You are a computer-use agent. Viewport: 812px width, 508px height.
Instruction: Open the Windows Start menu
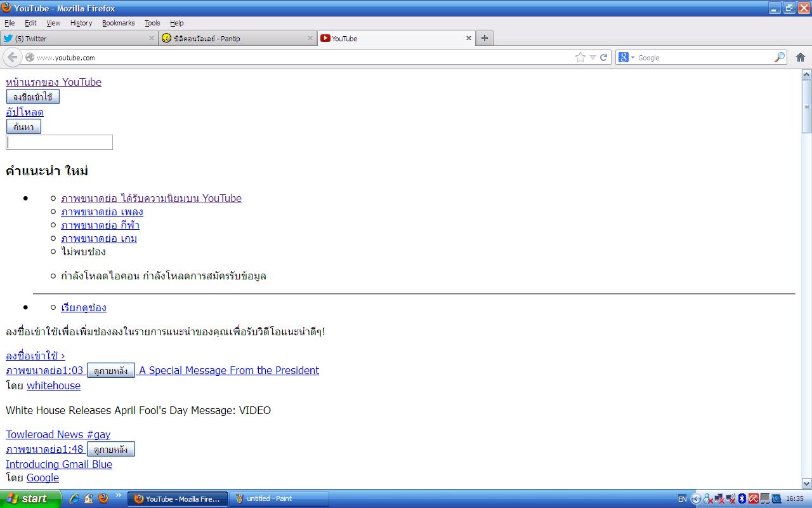click(30, 498)
